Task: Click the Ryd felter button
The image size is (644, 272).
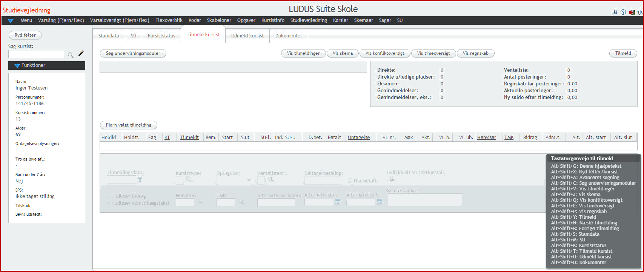Action: click(25, 35)
